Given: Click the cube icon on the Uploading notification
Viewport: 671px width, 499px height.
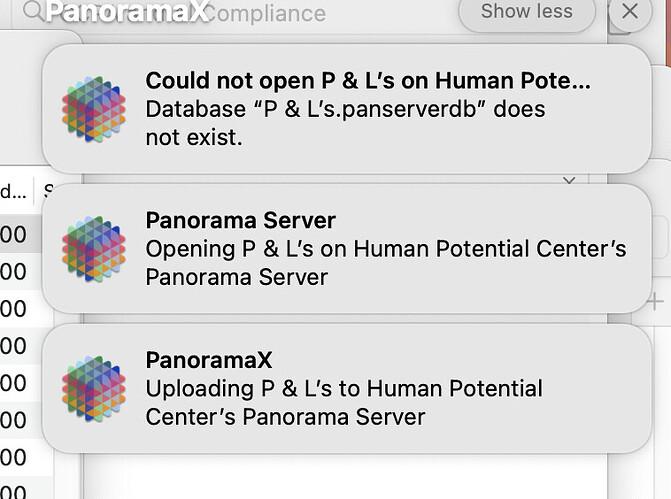Looking at the screenshot, I should [94, 388].
